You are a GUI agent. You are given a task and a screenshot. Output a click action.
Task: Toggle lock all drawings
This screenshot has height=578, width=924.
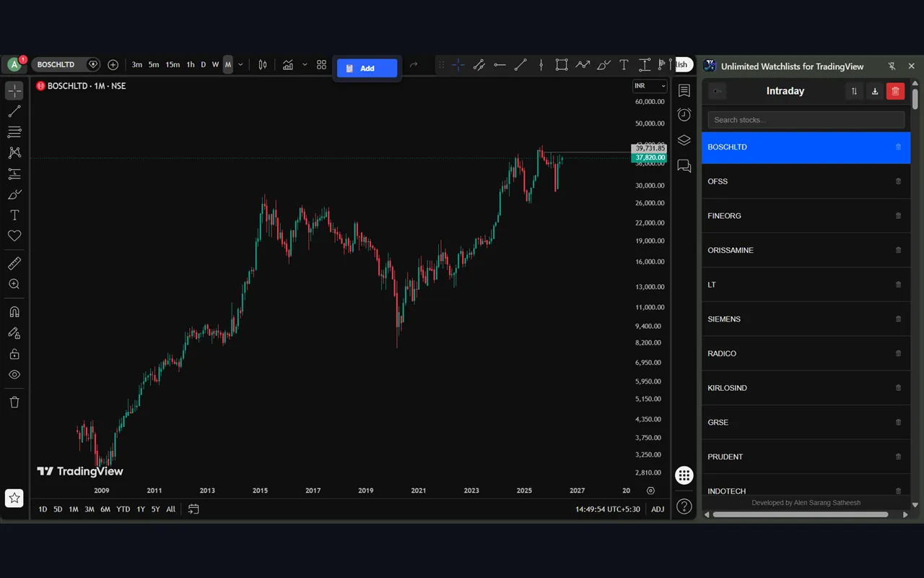click(14, 354)
